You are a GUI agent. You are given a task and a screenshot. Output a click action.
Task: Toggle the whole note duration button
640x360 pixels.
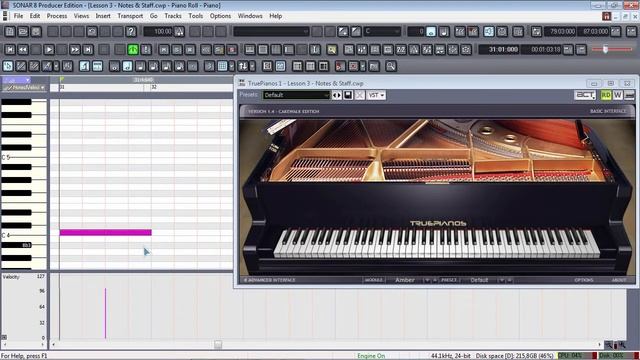[x=115, y=66]
